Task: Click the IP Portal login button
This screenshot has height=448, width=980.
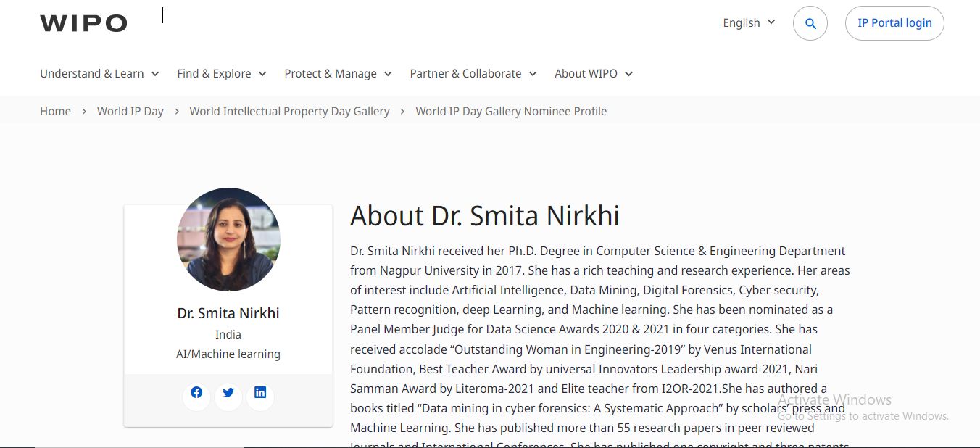Action: (894, 23)
